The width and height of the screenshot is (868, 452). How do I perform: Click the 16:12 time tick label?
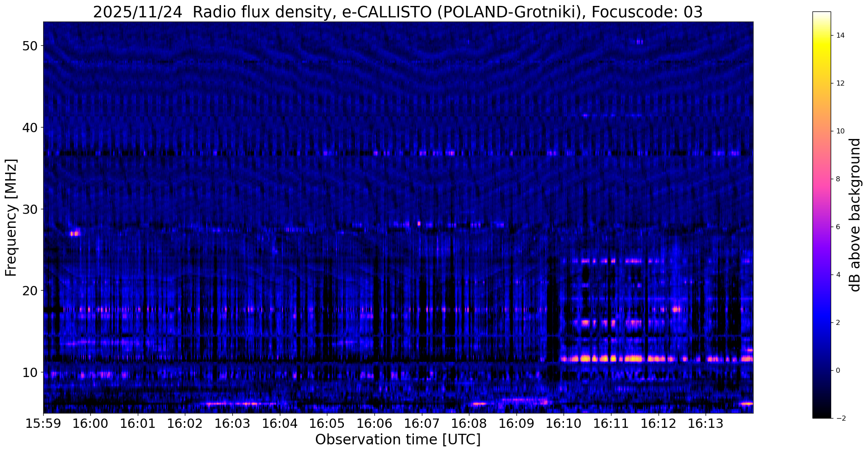[x=658, y=423]
